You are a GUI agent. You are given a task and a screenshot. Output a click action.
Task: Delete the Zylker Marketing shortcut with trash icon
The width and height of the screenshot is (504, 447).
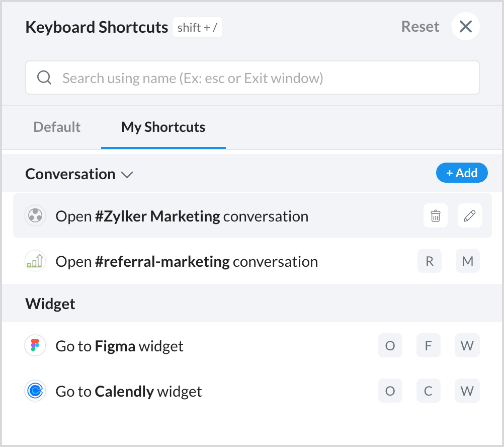point(436,215)
